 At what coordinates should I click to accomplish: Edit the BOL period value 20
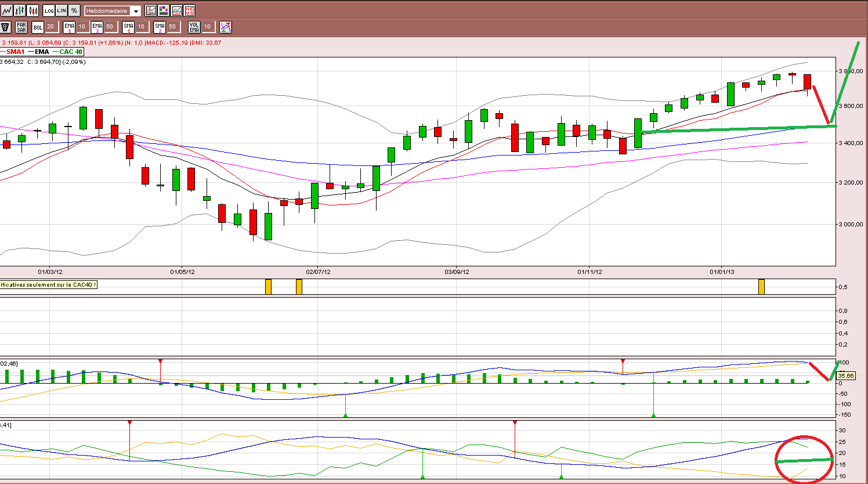pyautogui.click(x=51, y=27)
